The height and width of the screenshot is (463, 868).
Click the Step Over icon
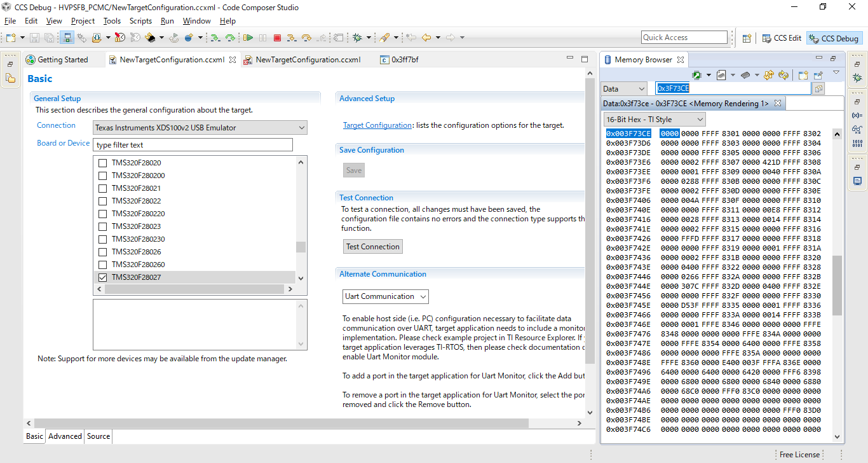click(x=306, y=38)
